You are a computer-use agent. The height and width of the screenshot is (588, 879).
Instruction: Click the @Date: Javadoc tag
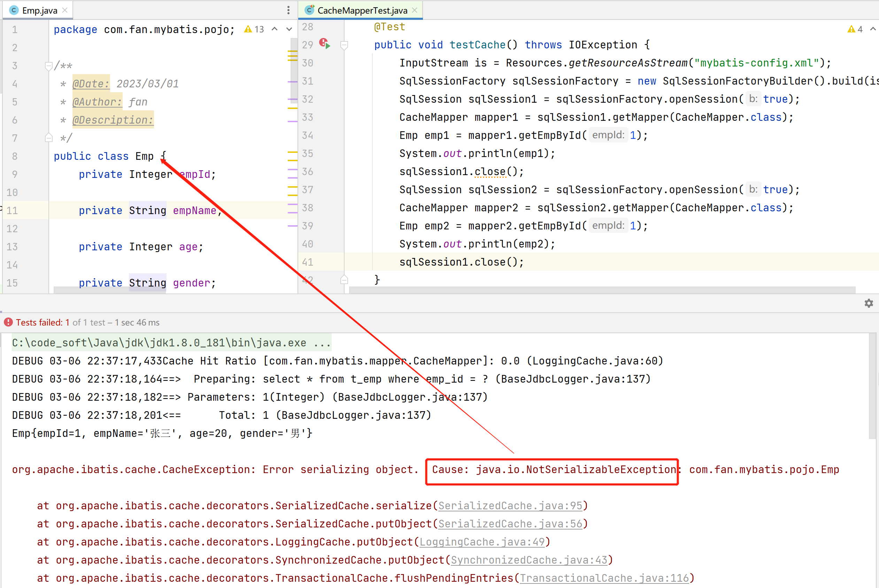point(91,83)
